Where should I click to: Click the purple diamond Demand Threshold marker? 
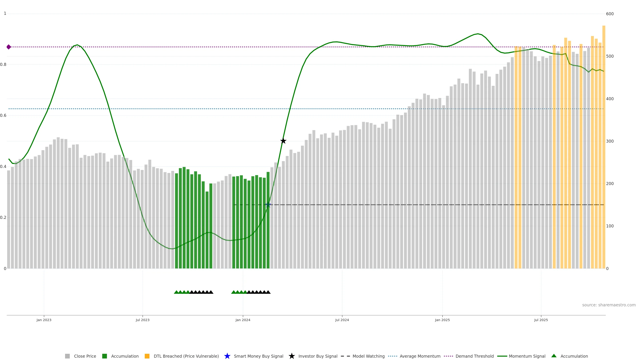click(x=9, y=47)
